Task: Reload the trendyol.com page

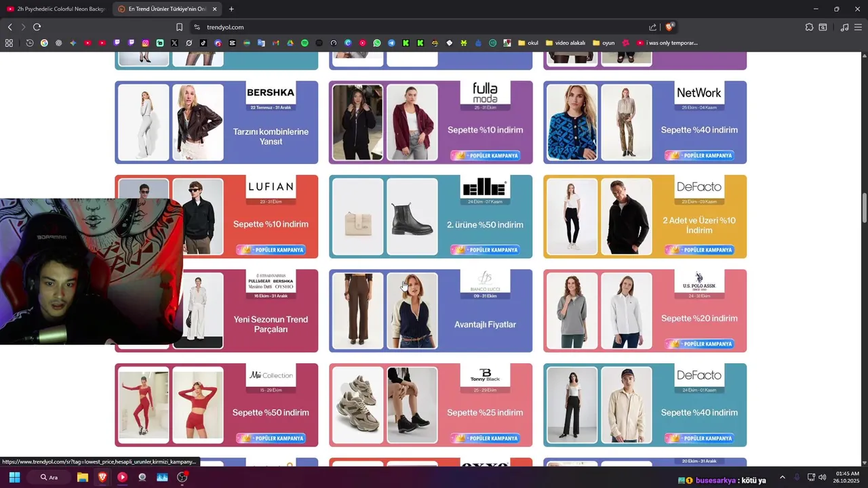Action: [37, 27]
